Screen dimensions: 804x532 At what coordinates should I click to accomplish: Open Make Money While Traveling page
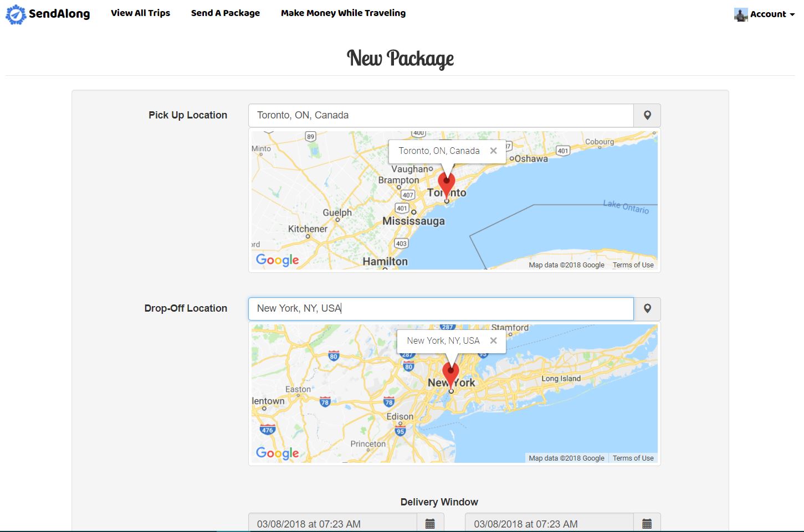[x=343, y=13]
